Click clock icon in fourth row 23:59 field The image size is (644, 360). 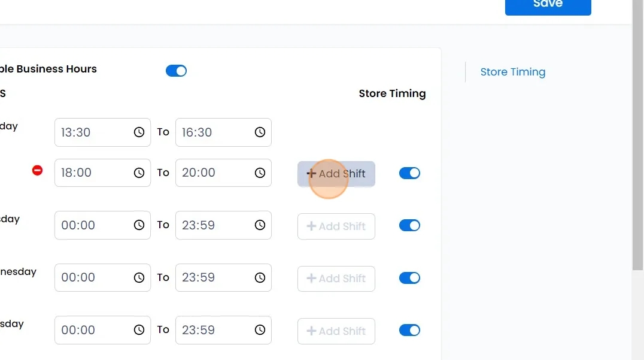(260, 278)
